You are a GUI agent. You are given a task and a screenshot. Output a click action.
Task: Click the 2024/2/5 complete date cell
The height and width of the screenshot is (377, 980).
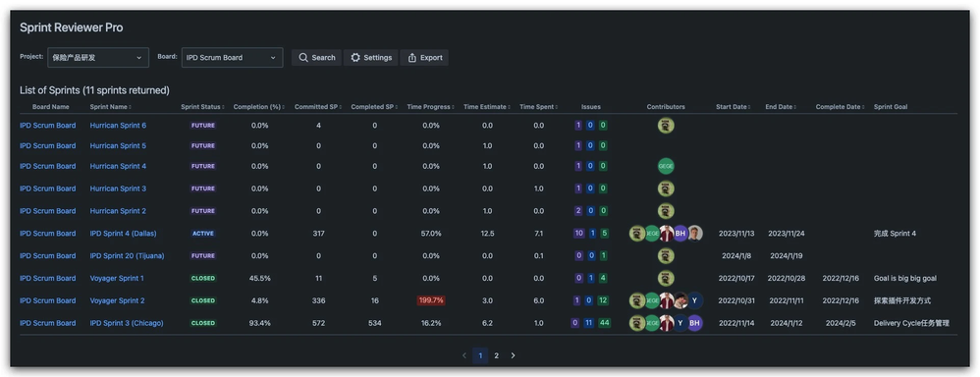coord(841,323)
